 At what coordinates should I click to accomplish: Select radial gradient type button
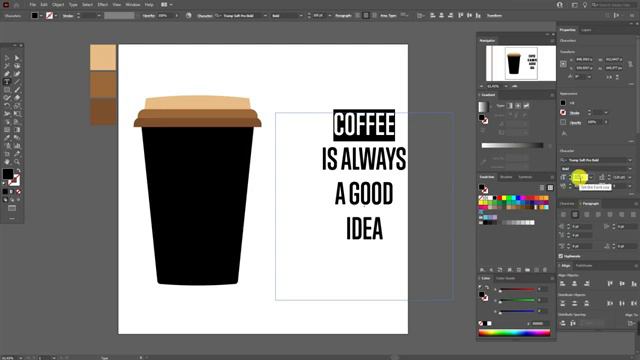pos(518,106)
